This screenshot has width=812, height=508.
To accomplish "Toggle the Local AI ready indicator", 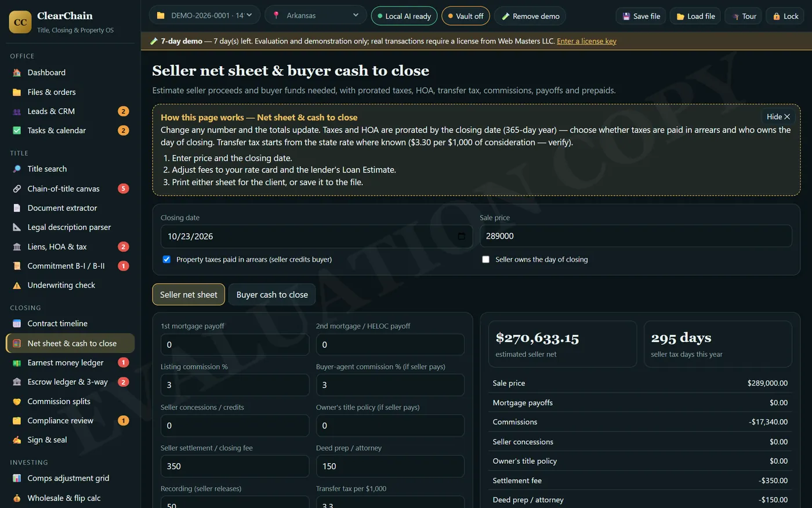I will (404, 16).
